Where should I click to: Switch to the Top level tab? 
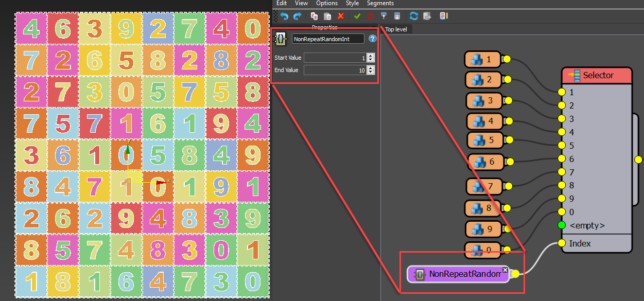pos(396,29)
